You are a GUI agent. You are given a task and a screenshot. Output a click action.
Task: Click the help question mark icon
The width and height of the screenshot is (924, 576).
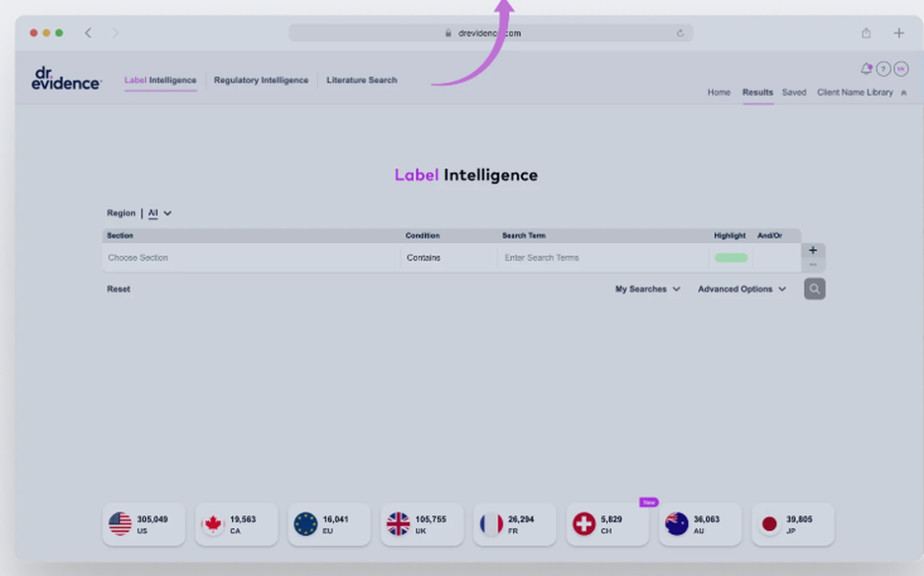[x=884, y=68]
